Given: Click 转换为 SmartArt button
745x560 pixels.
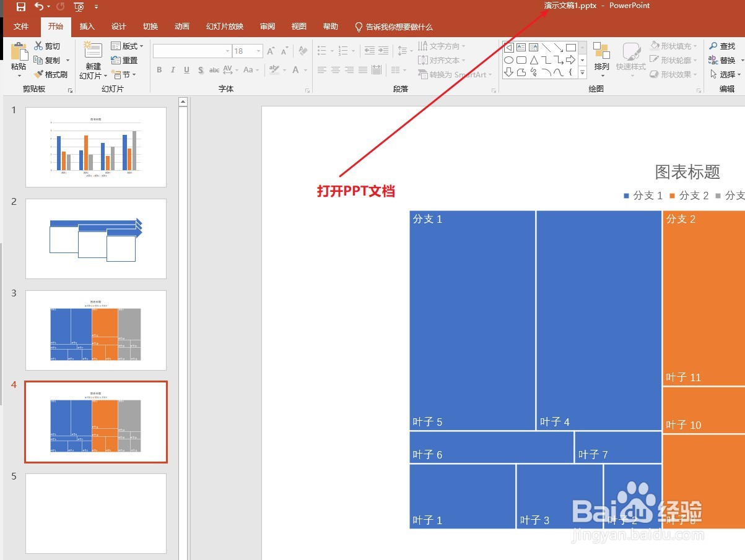Looking at the screenshot, I should coord(455,74).
